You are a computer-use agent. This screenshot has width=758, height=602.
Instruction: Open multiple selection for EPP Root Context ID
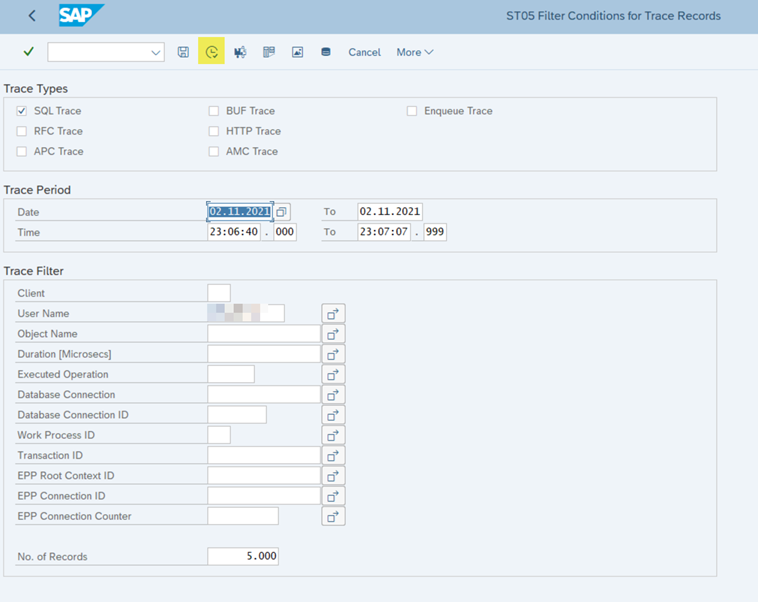333,476
